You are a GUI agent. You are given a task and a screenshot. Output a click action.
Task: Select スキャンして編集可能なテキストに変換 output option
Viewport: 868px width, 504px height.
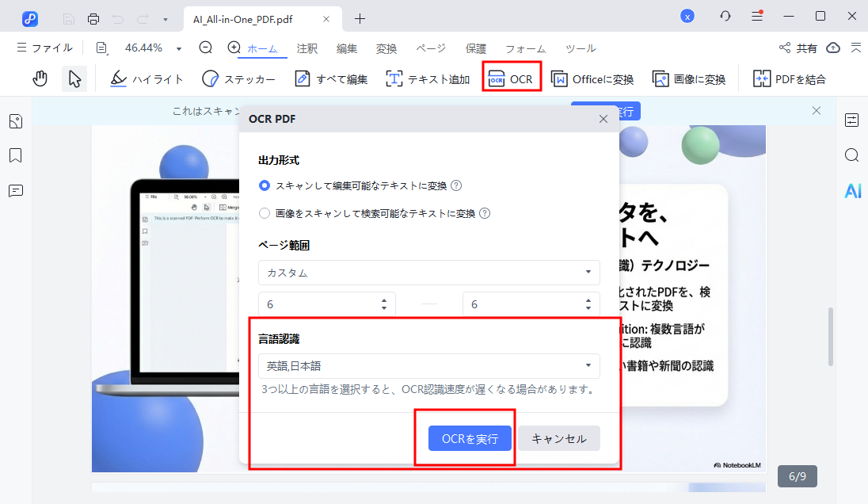(x=263, y=185)
